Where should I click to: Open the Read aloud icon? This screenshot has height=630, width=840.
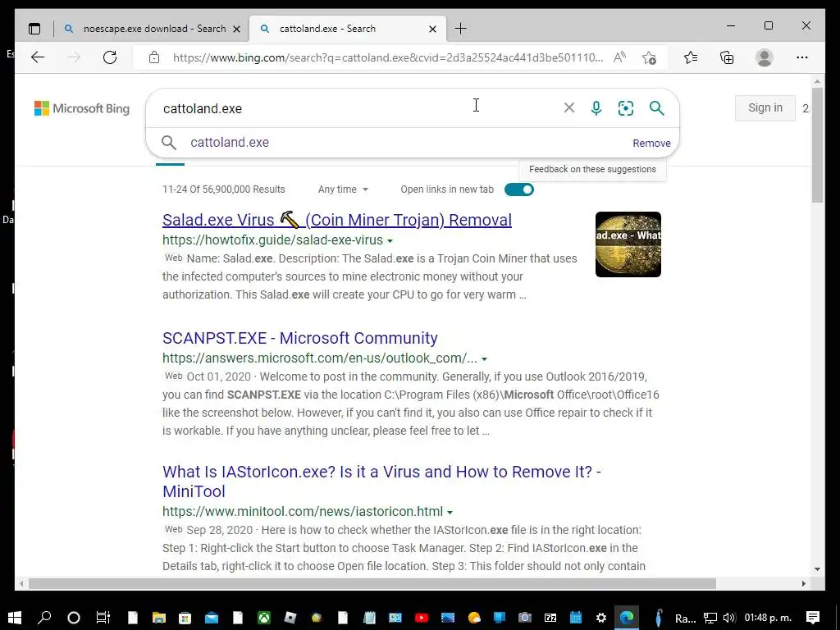619,57
